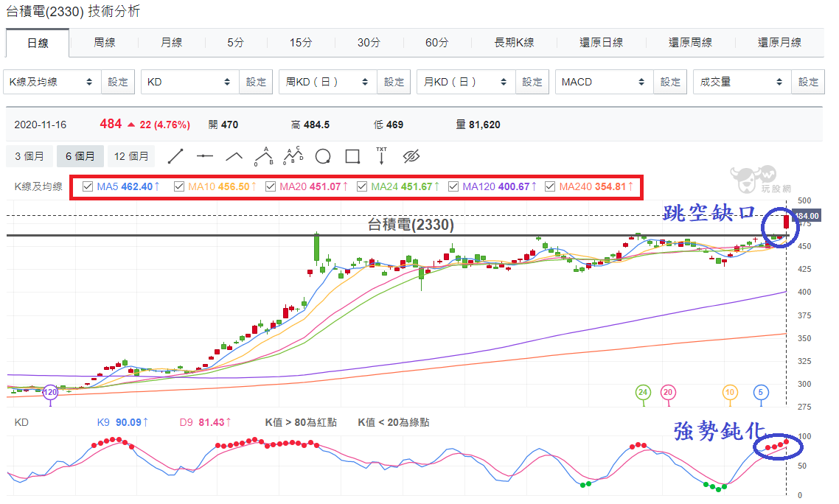
Task: Click the opening price 開 470
Action: [x=223, y=125]
